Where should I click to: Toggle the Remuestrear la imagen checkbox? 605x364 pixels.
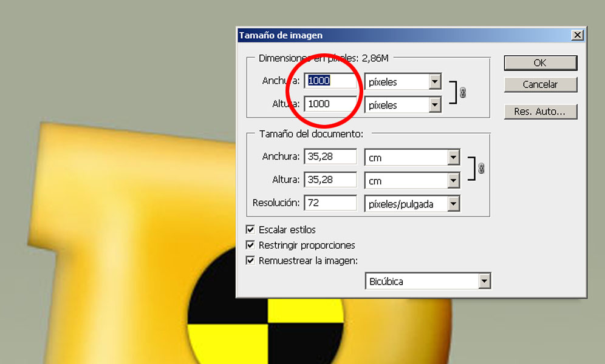pos(250,260)
